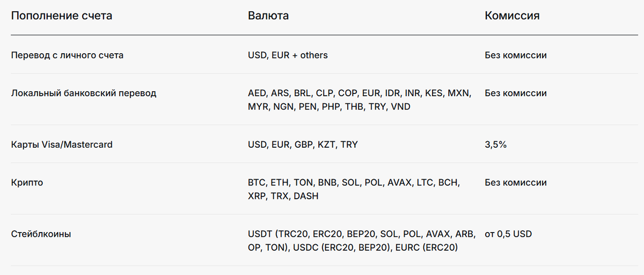The width and height of the screenshot is (644, 275).
Task: Click the "3,5%" card fee
Action: pos(496,144)
